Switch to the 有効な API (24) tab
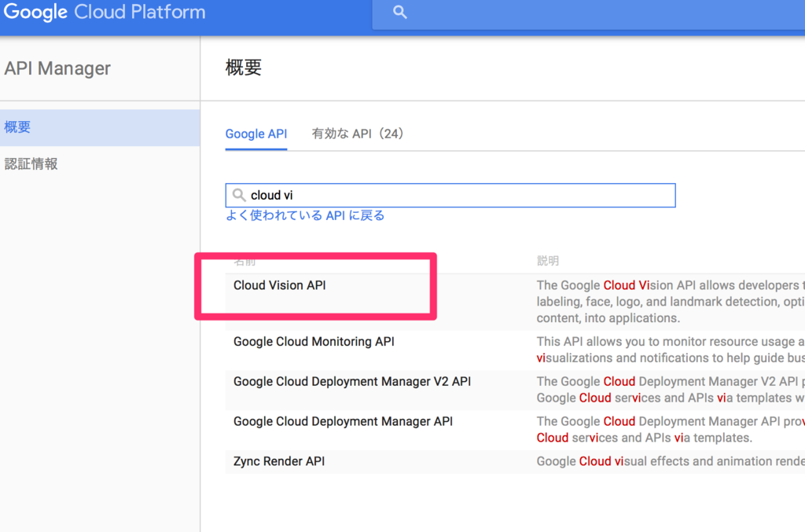Viewport: 805px width, 532px height. coord(358,134)
